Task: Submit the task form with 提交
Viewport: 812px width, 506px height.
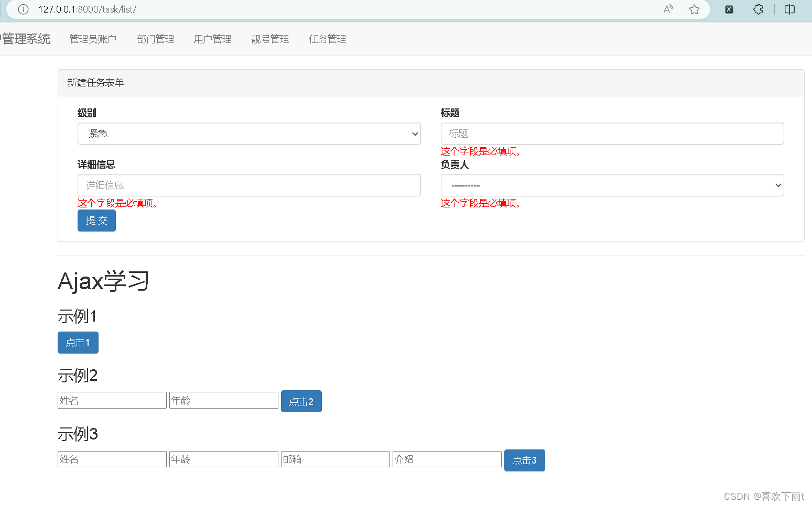Action: (96, 221)
